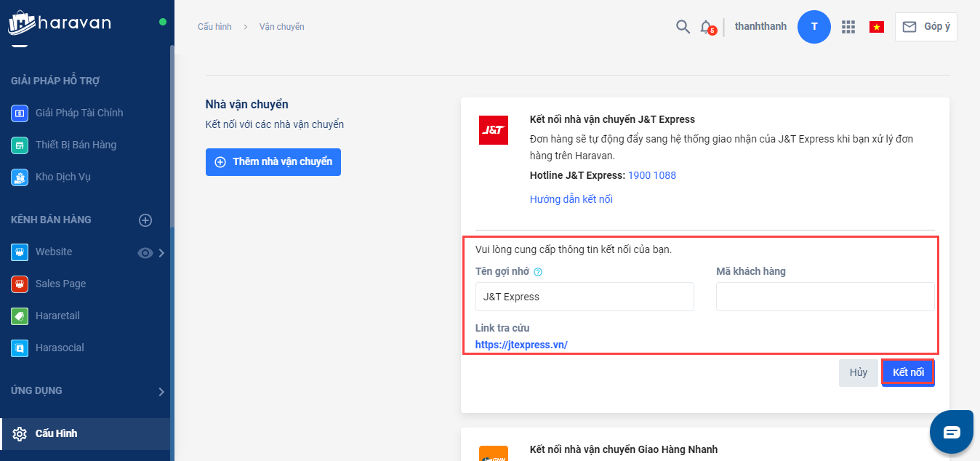The width and height of the screenshot is (980, 461).
Task: Click Thêm nhà vận chuyển button
Action: [273, 162]
